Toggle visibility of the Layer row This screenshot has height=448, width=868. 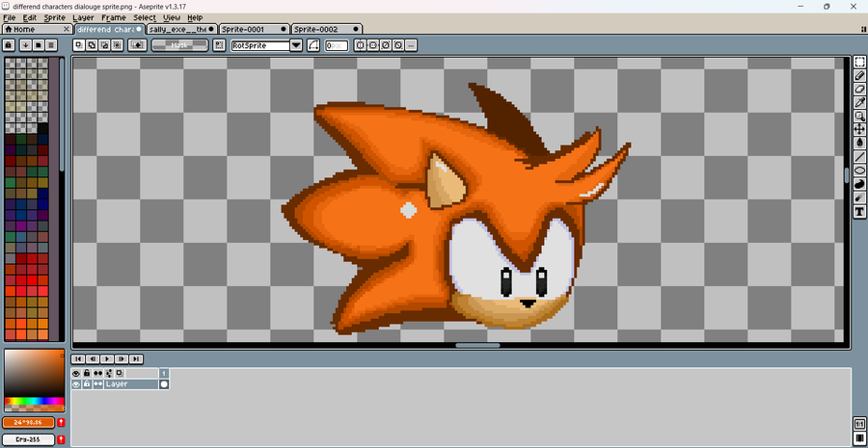(76, 383)
